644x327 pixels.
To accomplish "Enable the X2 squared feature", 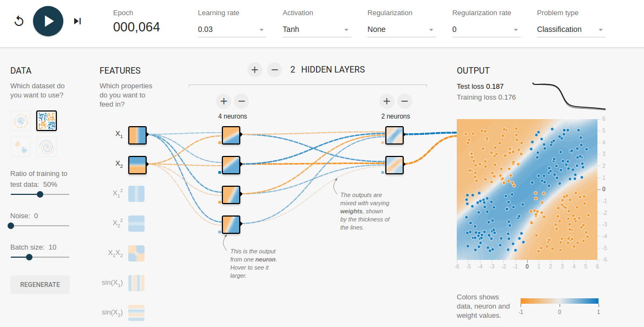I will pyautogui.click(x=136, y=223).
